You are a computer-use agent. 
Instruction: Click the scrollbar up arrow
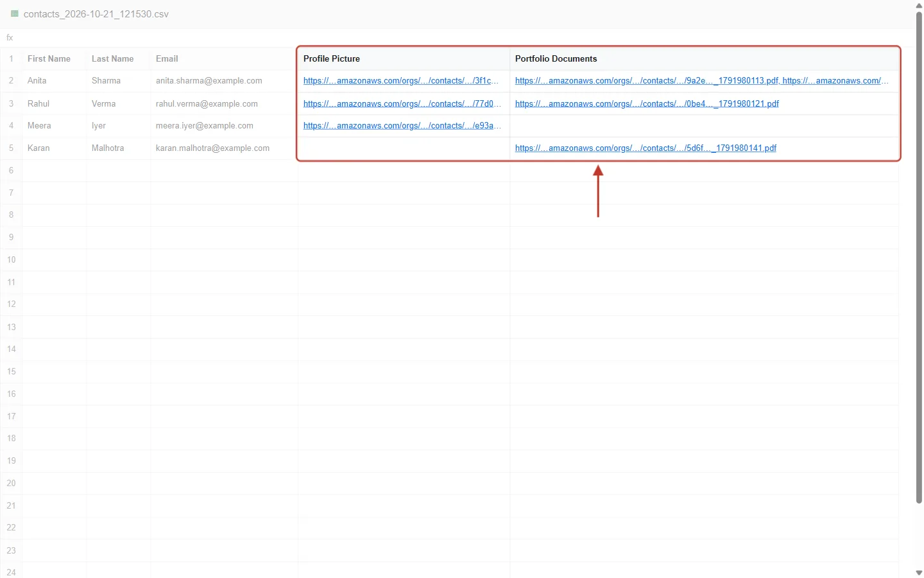pos(919,5)
